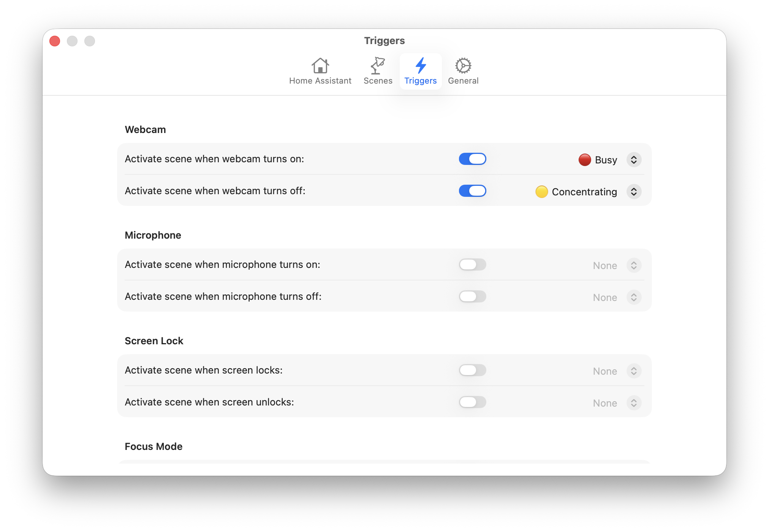Close the Triggers window

(x=55, y=41)
